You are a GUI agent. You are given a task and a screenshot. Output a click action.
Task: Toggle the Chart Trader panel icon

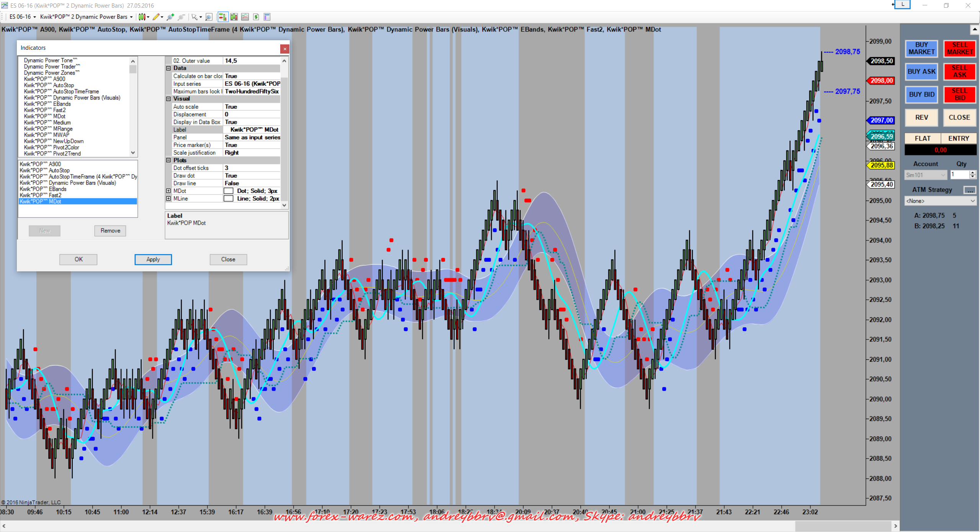[x=222, y=17]
